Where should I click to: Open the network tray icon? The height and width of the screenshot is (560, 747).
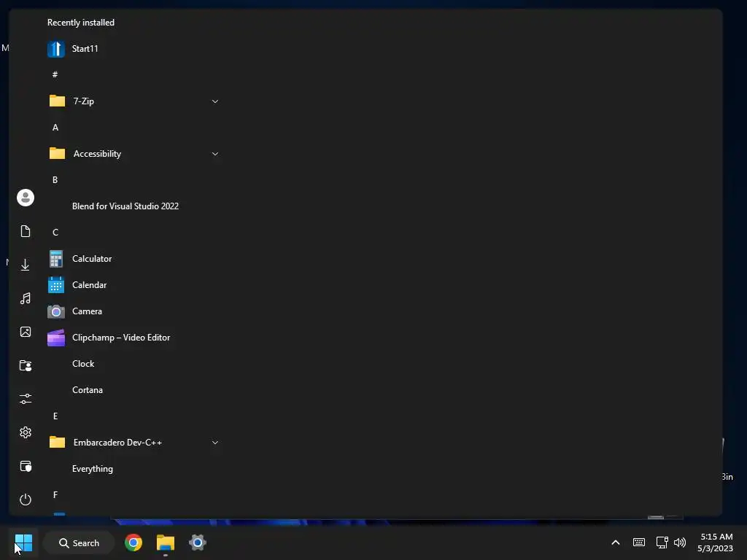click(x=662, y=542)
